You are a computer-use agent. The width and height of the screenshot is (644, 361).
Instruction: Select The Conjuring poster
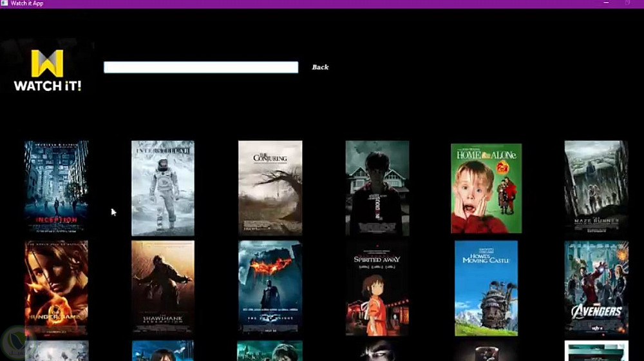coord(270,188)
